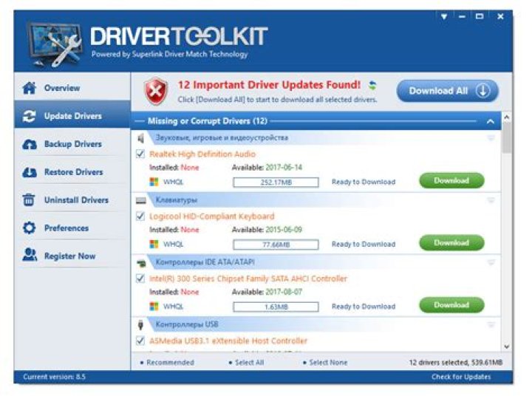
Task: Uncheck Intel 300 Series SATA AHCI checkbox
Action: (140, 279)
